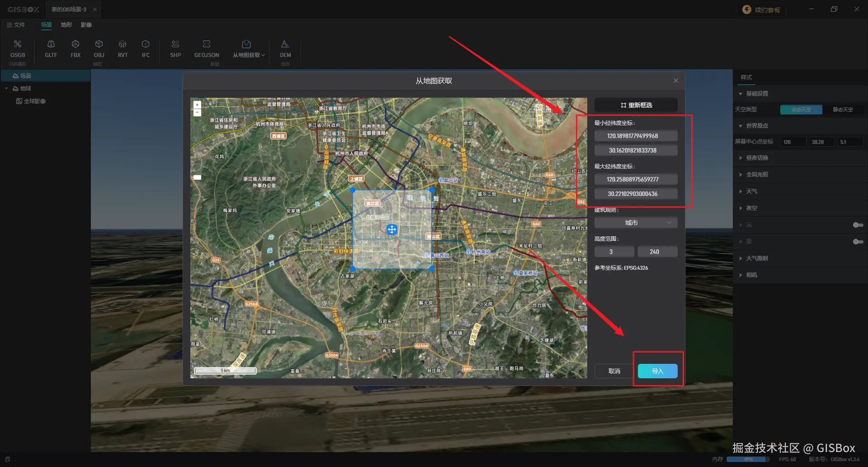Click the FPS: 60 status text
The image size is (868, 467).
point(788,459)
